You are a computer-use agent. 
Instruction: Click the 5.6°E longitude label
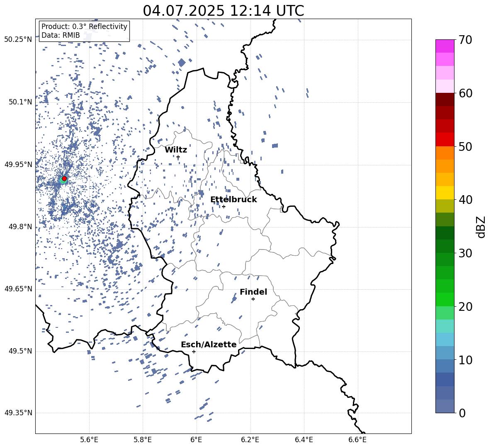point(89,440)
